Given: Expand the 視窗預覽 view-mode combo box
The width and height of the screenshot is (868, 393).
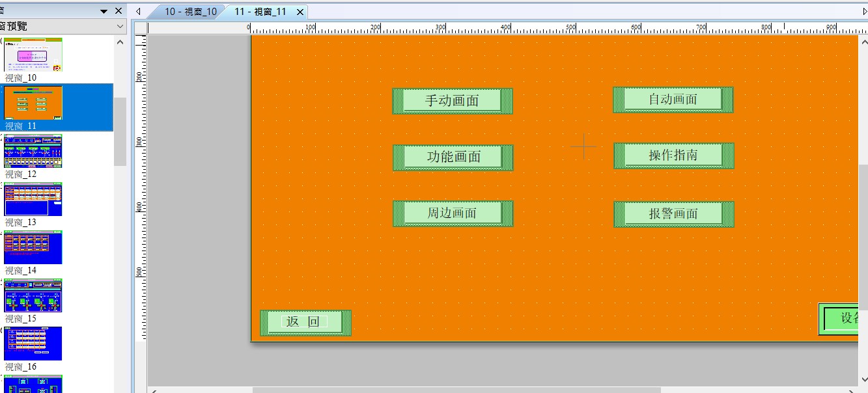Looking at the screenshot, I should (120, 27).
